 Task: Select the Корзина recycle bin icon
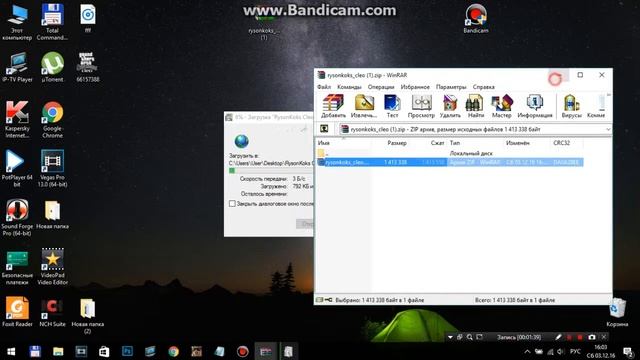point(617,312)
